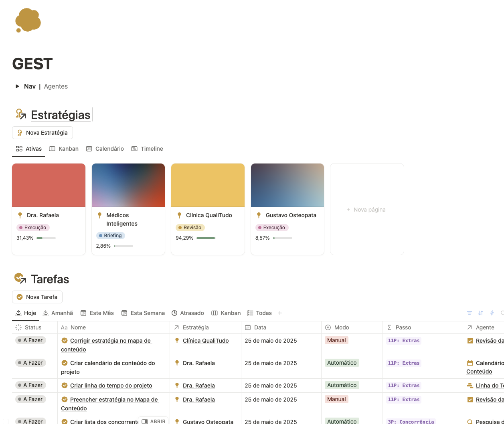The height and width of the screenshot is (424, 504).
Task: Open the Modo column header menu
Action: [x=342, y=327]
